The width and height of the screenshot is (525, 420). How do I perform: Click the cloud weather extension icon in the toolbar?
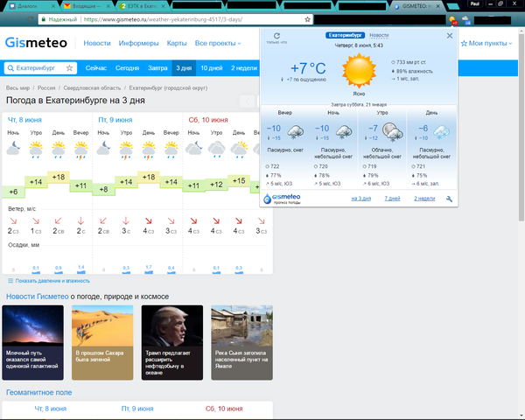(466, 20)
